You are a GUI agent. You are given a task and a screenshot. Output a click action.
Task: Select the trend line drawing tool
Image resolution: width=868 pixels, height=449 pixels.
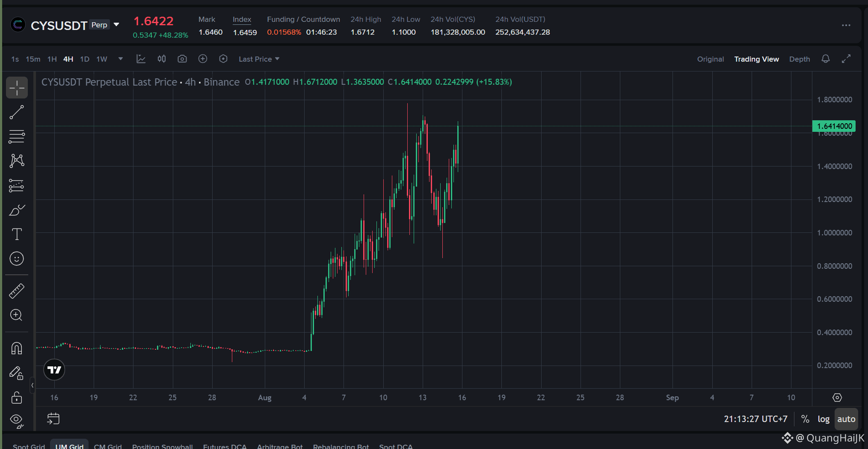(17, 112)
